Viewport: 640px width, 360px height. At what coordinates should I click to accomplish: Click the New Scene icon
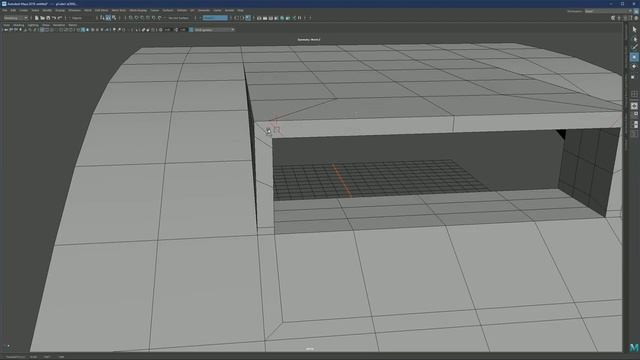[36, 18]
